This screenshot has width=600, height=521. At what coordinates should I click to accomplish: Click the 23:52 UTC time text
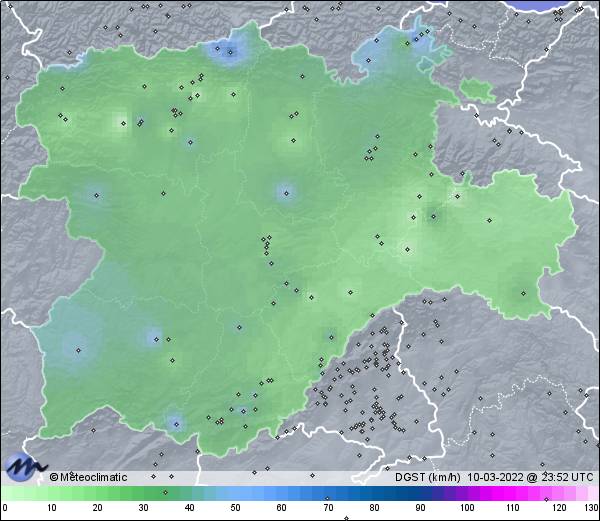click(x=565, y=477)
